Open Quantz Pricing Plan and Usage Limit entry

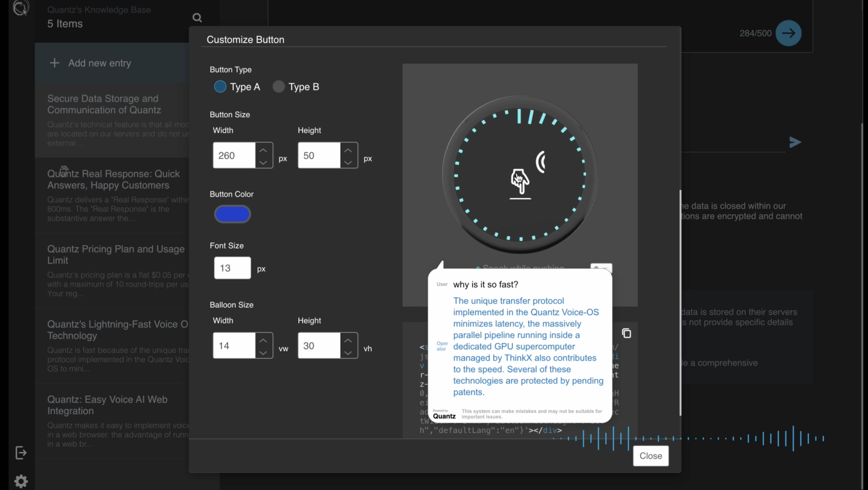tap(112, 270)
